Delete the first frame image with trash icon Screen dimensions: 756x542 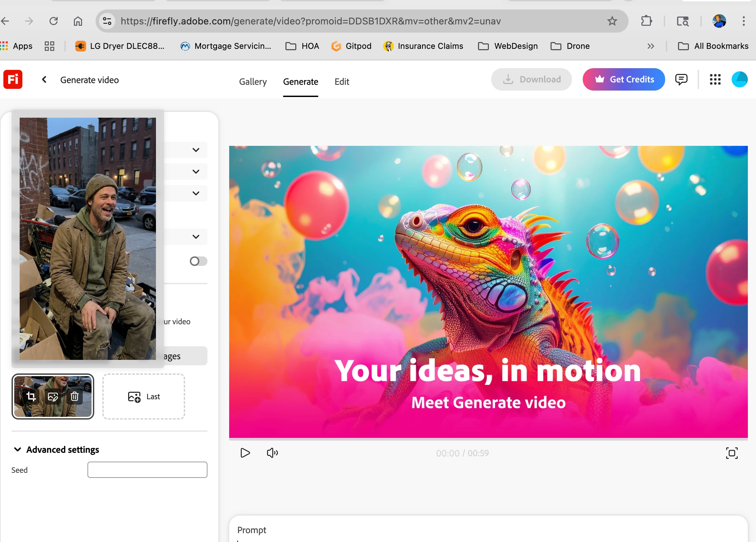(75, 396)
